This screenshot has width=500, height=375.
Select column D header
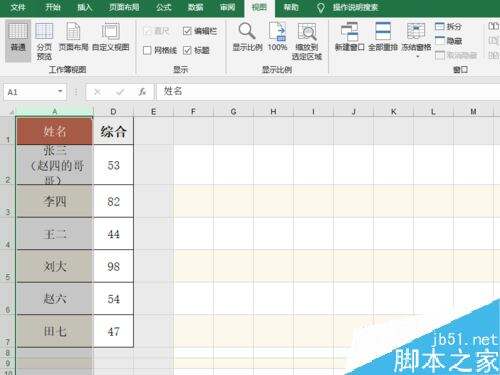coord(113,112)
